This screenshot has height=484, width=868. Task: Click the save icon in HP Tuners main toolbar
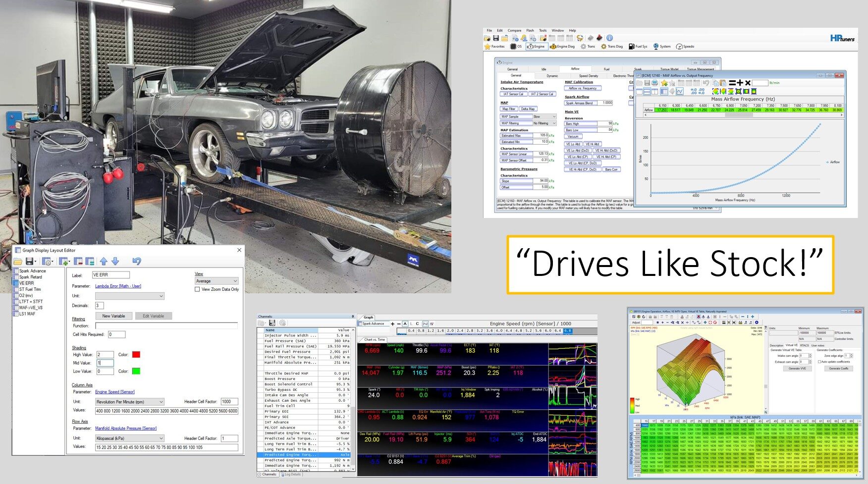coord(496,38)
